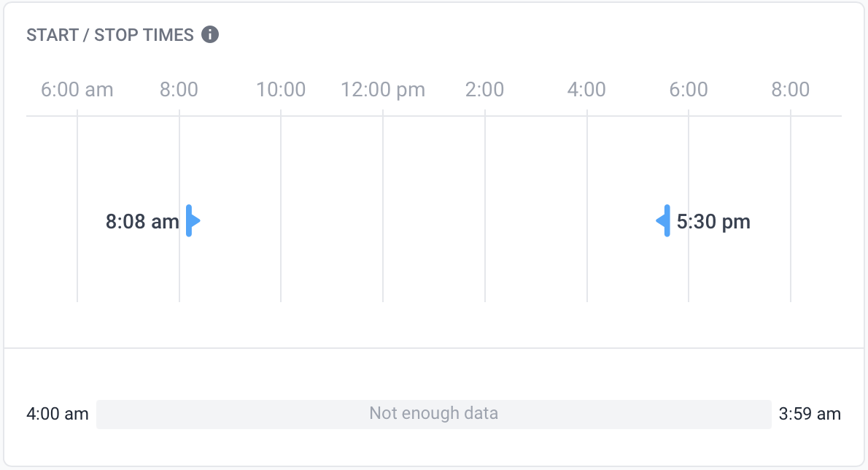Click the morning 8:00 axis label
This screenshot has height=470, width=868.
179,89
